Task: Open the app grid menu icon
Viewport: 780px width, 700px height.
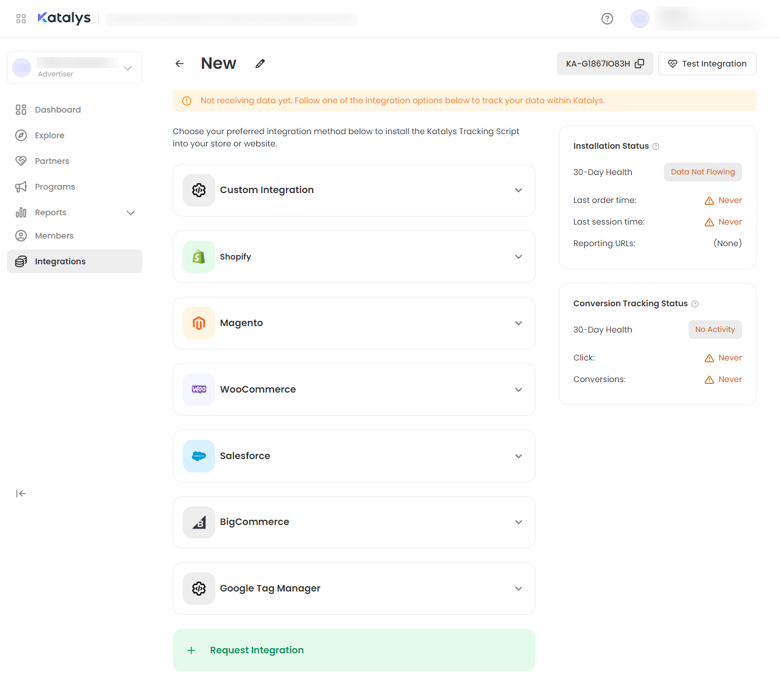Action: (x=21, y=19)
